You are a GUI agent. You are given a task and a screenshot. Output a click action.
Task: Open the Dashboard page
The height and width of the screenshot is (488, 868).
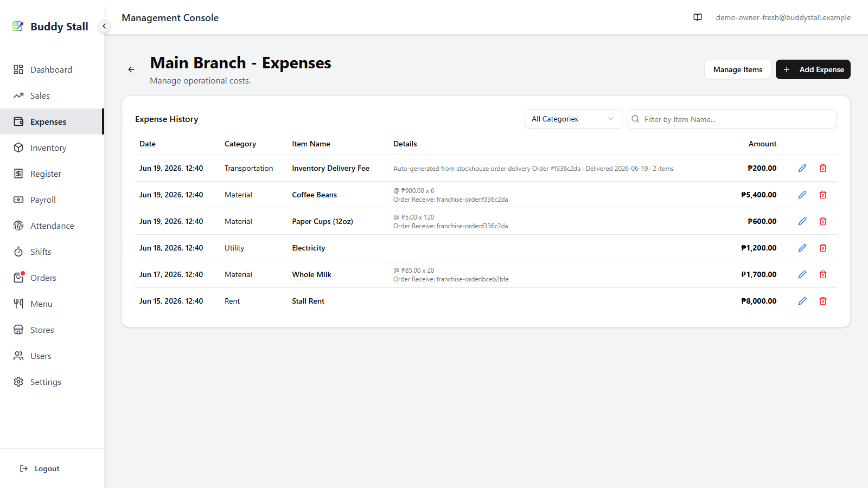tap(52, 69)
